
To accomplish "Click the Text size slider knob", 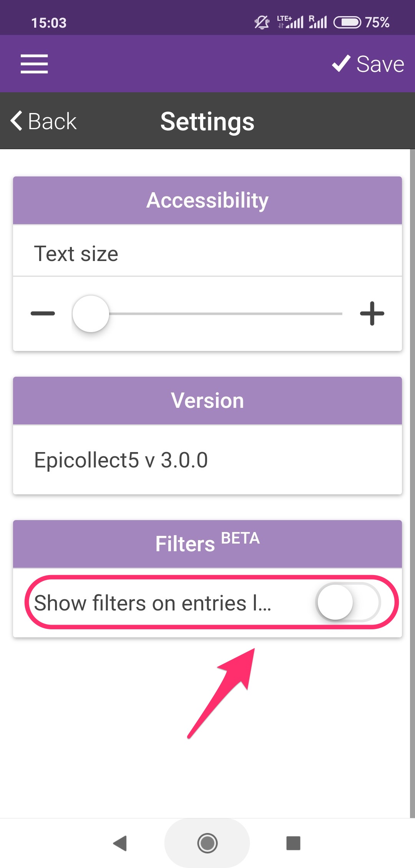I will tap(91, 313).
